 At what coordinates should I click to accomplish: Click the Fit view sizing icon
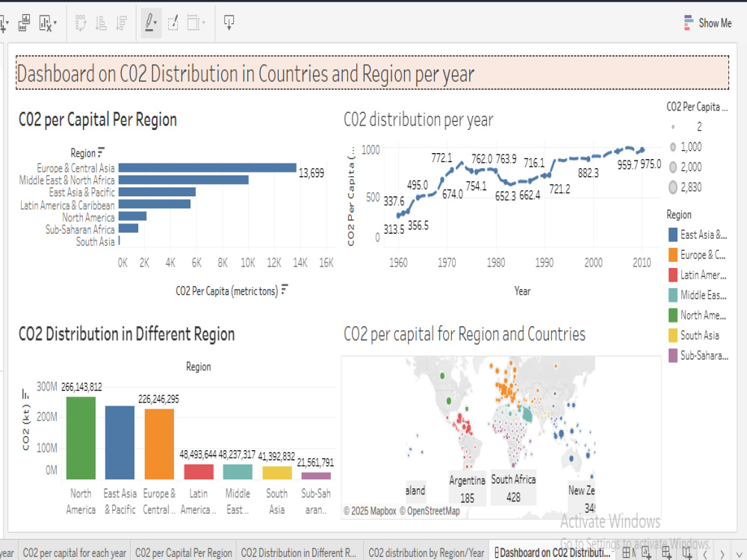[193, 22]
